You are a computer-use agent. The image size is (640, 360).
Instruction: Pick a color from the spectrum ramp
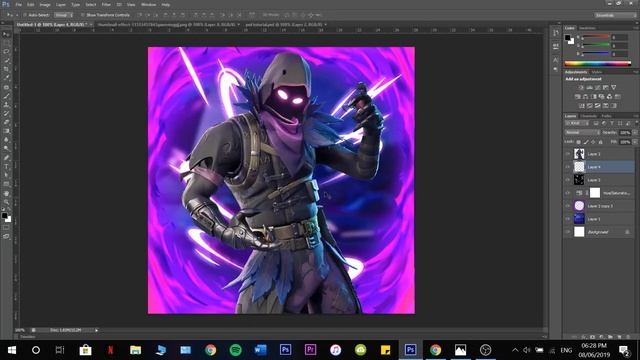tap(598, 64)
